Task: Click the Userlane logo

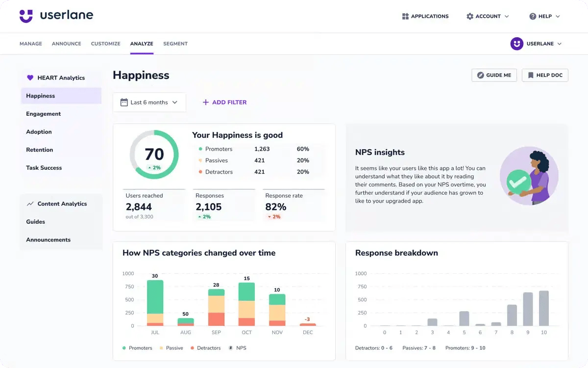Action: pyautogui.click(x=56, y=16)
